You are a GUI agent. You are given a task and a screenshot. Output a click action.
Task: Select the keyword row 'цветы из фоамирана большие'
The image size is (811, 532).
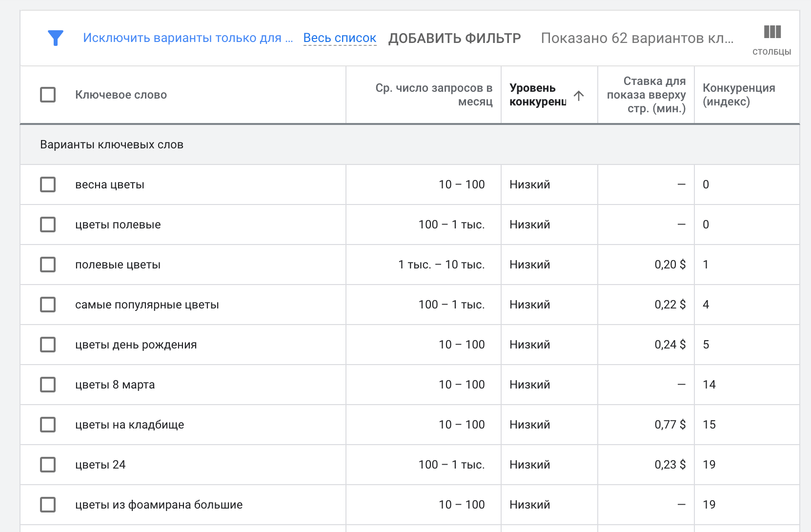(x=47, y=505)
